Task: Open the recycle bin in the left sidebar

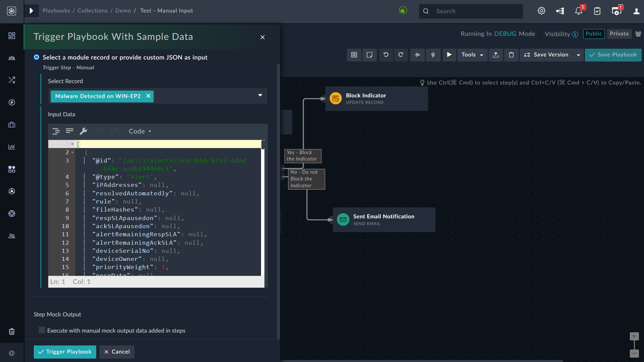Action: coord(12,332)
